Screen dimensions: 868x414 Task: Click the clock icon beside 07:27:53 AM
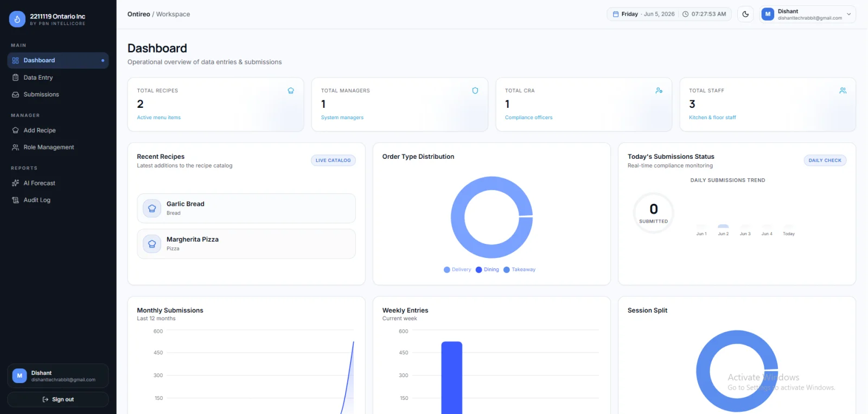[x=685, y=14]
